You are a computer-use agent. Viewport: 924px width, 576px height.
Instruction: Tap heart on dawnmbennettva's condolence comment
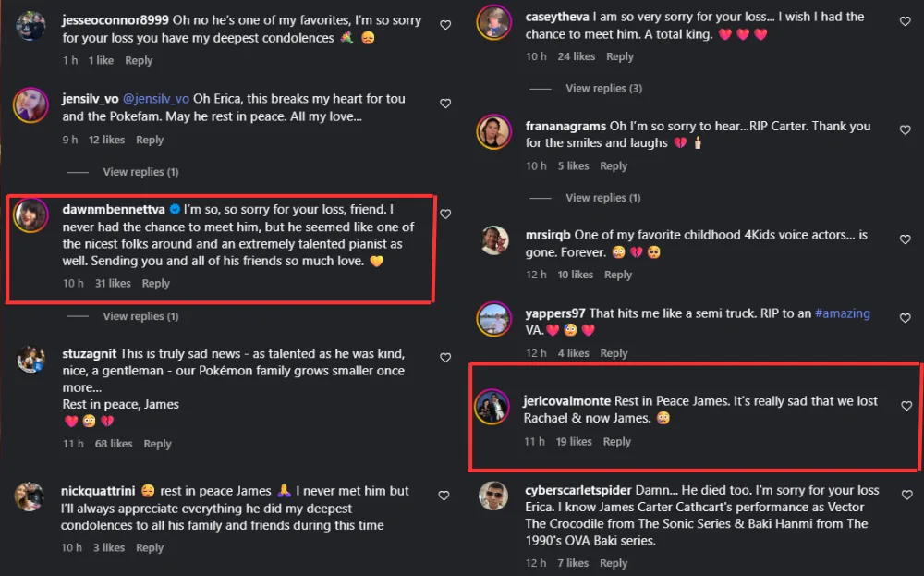[445, 214]
